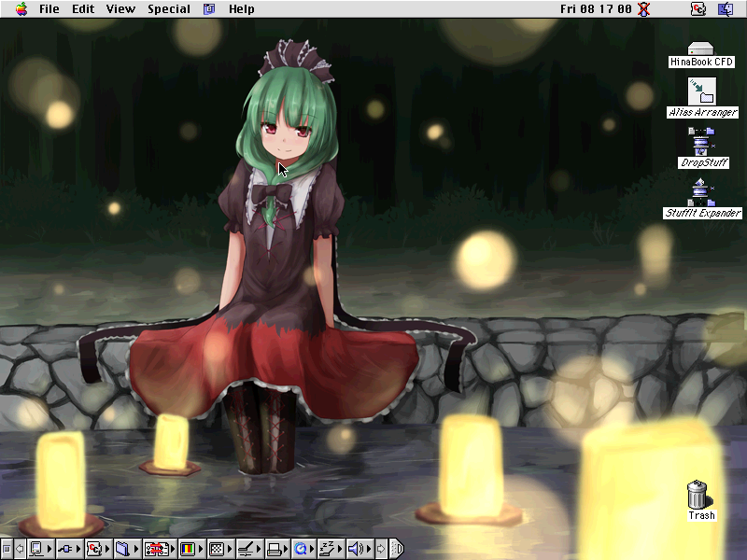The width and height of the screenshot is (747, 560).
Task: Open the drive arm module before the printer
Action: pyautogui.click(x=249, y=549)
